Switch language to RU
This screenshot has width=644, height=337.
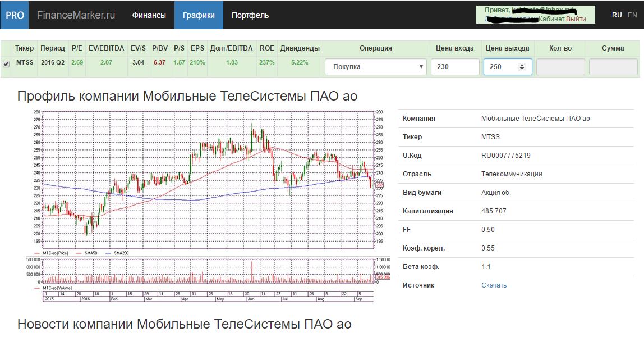pyautogui.click(x=617, y=15)
